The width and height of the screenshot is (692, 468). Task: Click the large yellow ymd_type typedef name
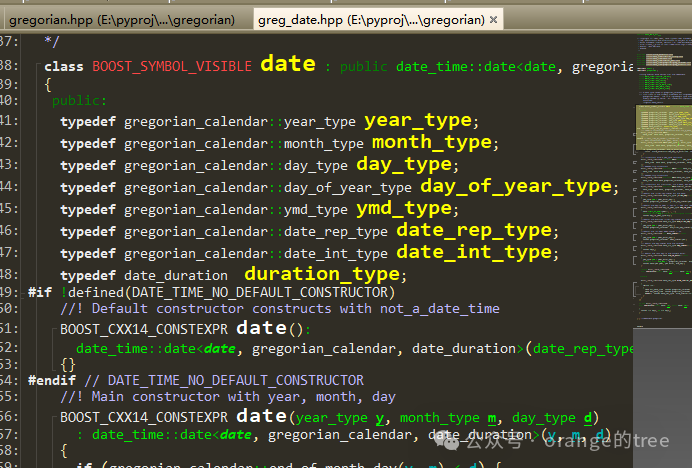[x=404, y=208]
